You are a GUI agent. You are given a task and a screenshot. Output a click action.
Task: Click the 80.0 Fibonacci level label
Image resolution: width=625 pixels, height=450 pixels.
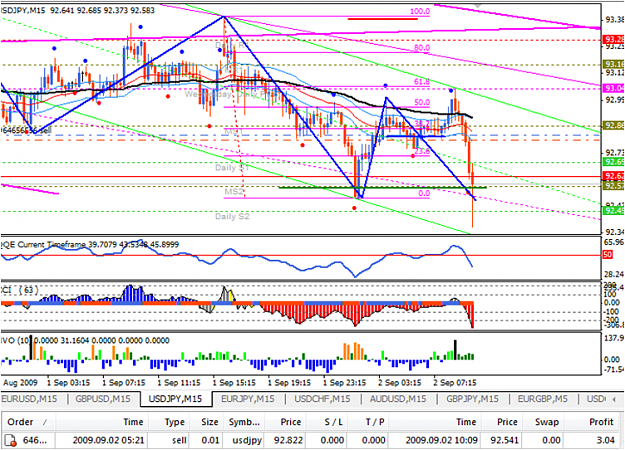pos(422,48)
